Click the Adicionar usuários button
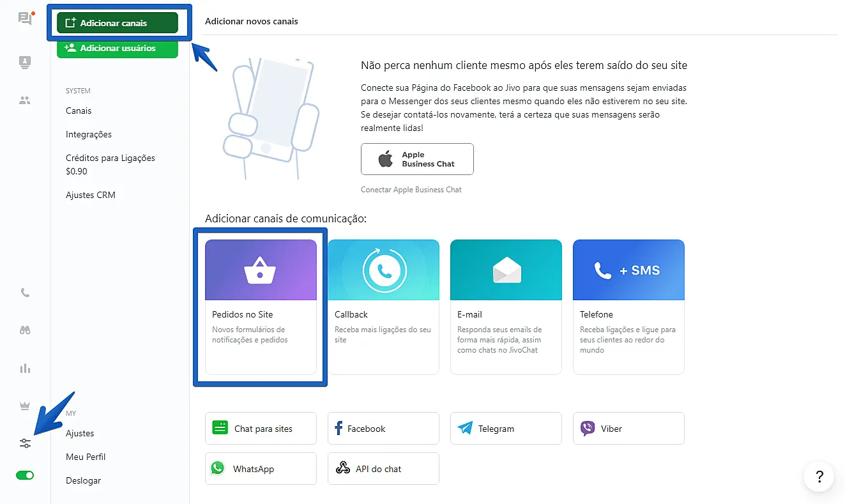Image resolution: width=845 pixels, height=504 pixels. (x=117, y=48)
